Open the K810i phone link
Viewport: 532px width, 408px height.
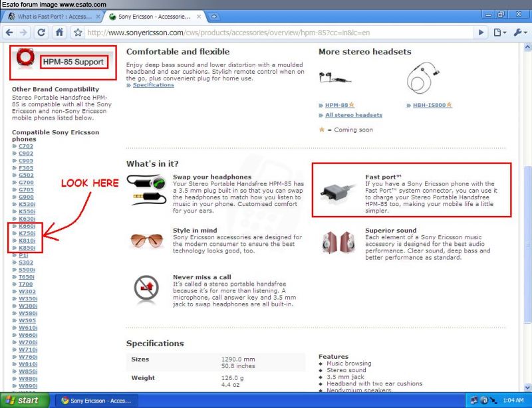click(x=27, y=241)
